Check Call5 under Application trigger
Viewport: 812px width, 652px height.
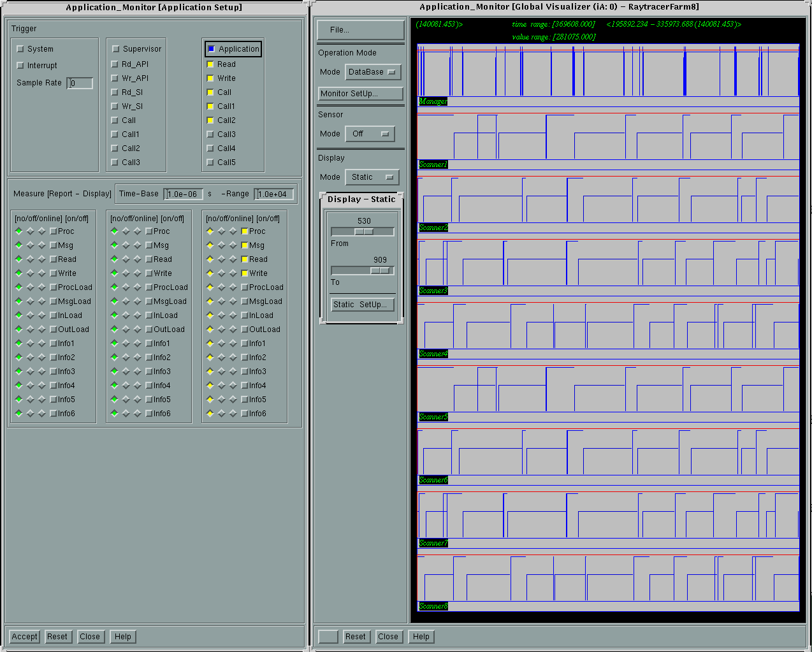tap(210, 163)
